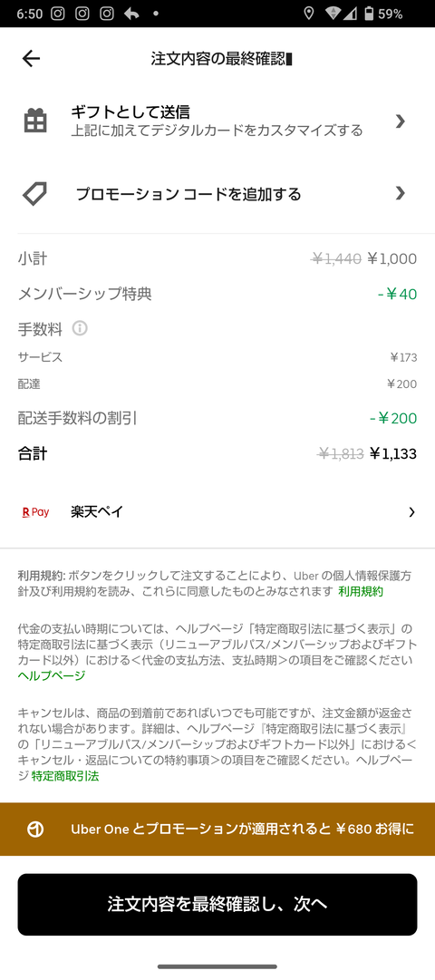Tap the promotion tag icon
This screenshot has width=435, height=980.
coord(34,194)
